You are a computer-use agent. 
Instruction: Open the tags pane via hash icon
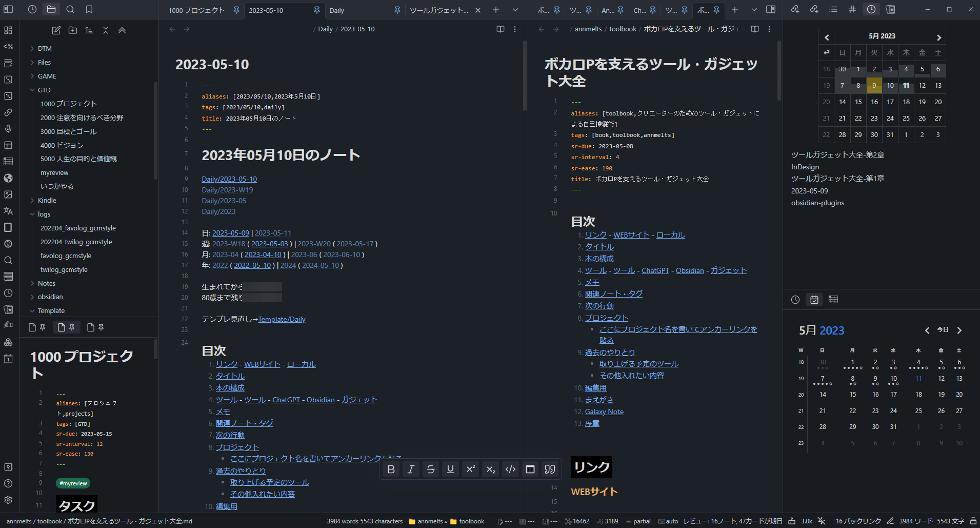(x=852, y=9)
